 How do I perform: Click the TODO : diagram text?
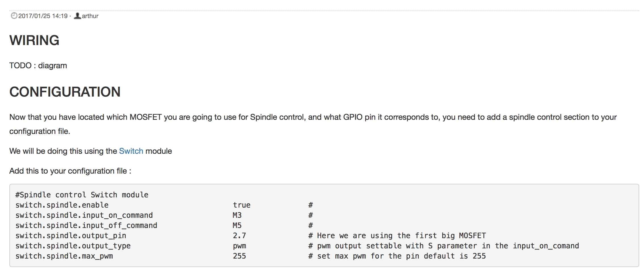coord(38,65)
